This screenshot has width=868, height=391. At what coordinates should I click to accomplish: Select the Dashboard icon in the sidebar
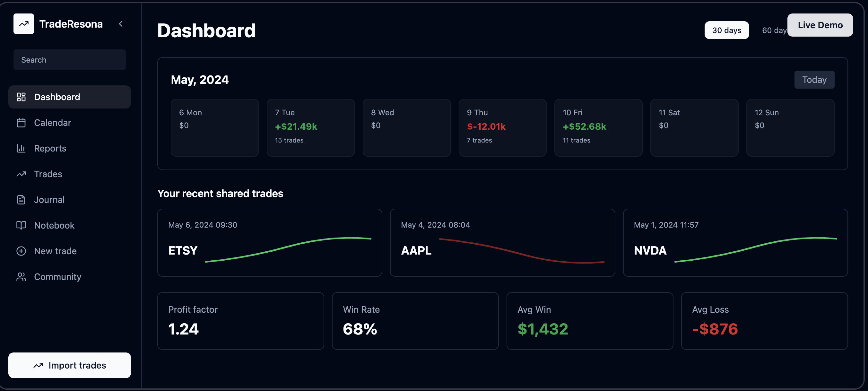[21, 97]
